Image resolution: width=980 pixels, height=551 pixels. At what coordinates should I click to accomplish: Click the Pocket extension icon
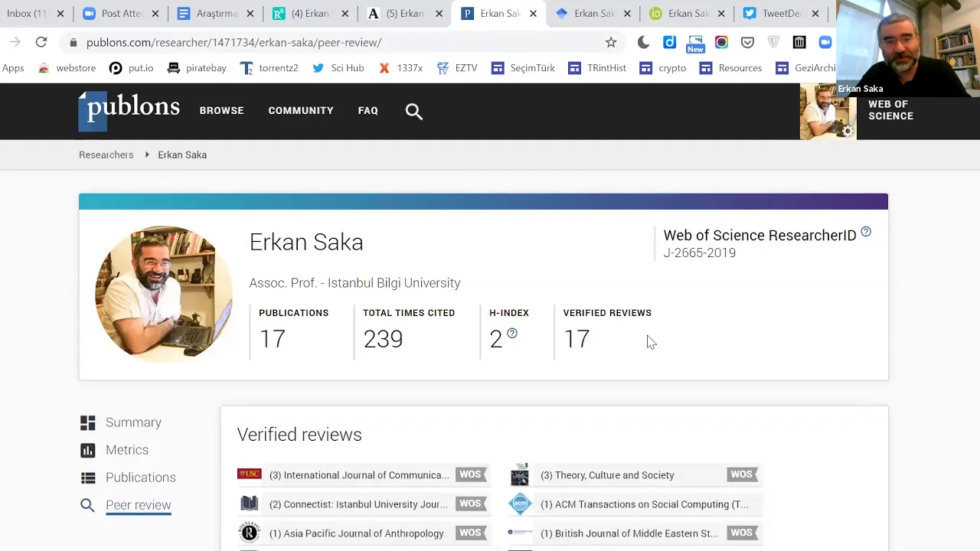747,42
